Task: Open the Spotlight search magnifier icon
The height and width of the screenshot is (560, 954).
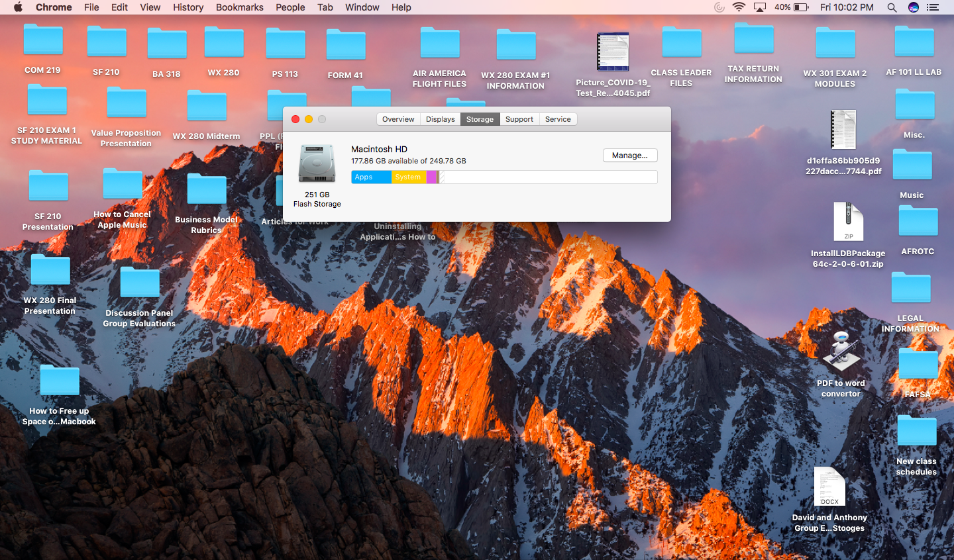Action: 892,7
